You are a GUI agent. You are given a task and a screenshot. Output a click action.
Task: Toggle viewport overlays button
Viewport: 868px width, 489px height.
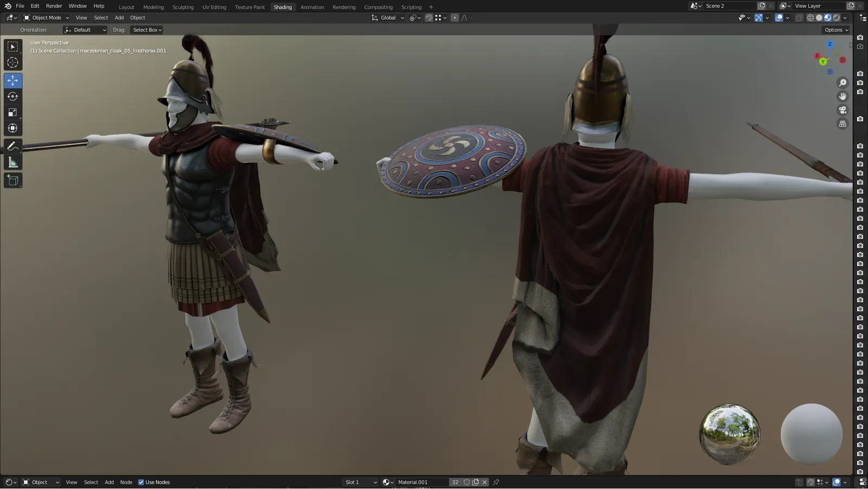coord(779,18)
